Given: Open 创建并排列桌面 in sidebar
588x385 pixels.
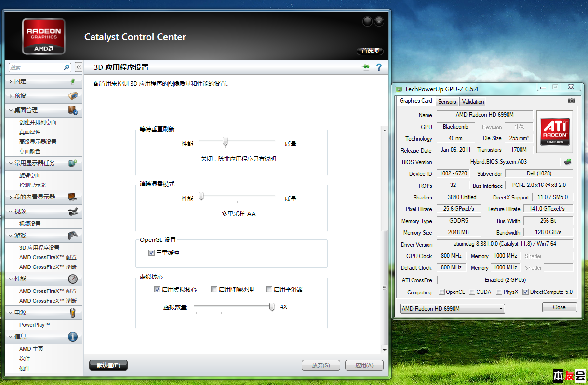Looking at the screenshot, I should click(38, 122).
